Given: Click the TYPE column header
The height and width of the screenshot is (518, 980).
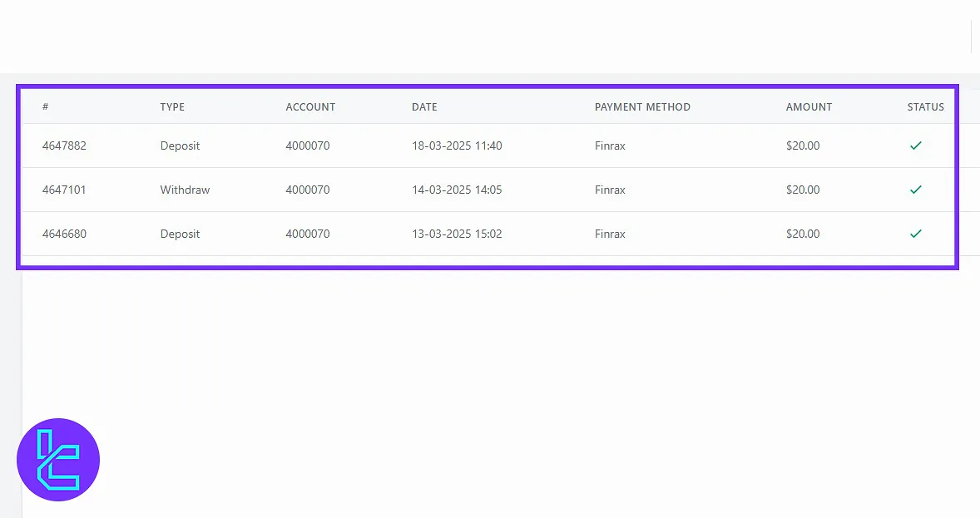Looking at the screenshot, I should click(x=172, y=107).
